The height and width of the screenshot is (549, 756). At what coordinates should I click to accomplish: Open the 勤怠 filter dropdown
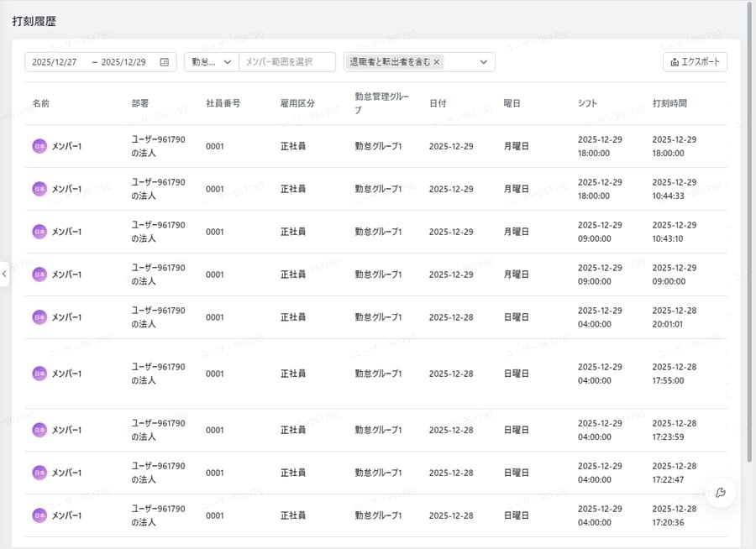[x=210, y=61]
